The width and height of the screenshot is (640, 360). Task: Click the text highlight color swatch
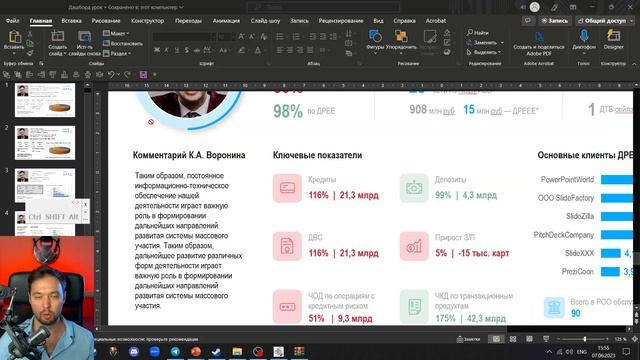click(x=242, y=50)
